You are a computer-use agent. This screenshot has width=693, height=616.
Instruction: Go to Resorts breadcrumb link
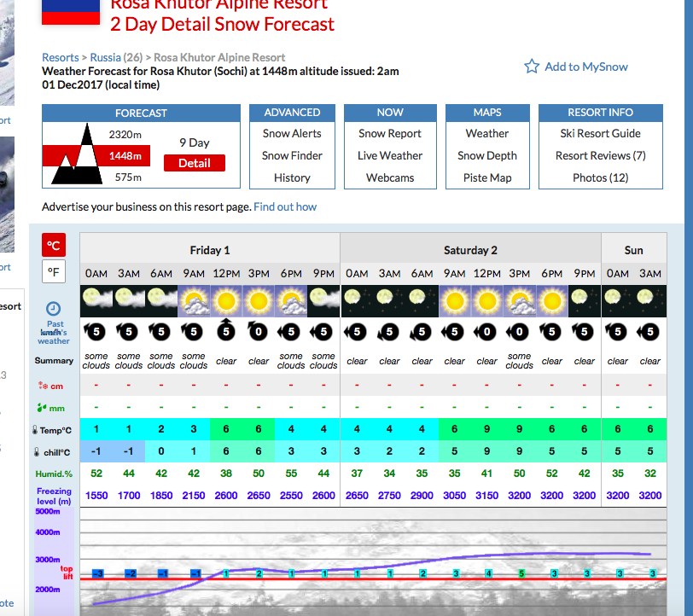(x=60, y=57)
